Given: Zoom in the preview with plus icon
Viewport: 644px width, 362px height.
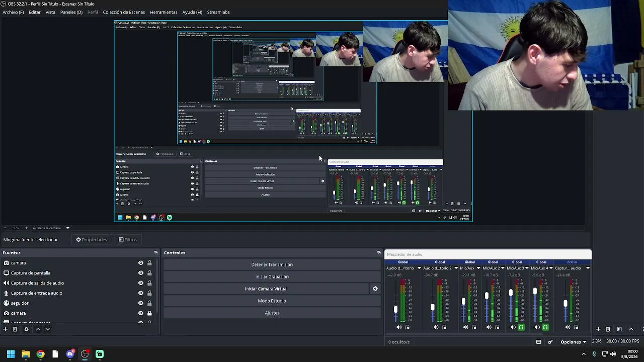Looking at the screenshot, I should point(27,228).
